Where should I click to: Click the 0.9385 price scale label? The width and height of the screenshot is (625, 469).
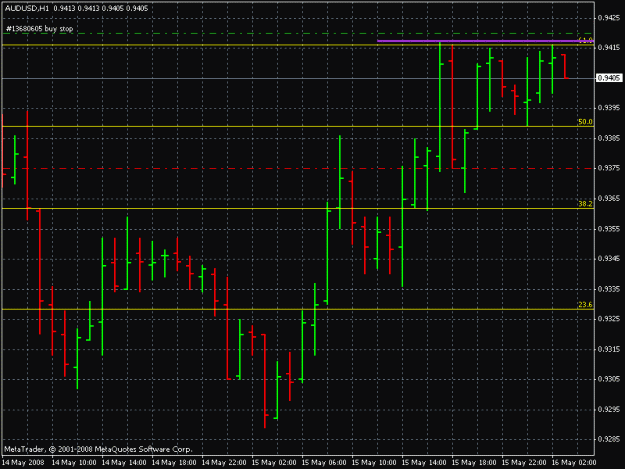(x=609, y=138)
